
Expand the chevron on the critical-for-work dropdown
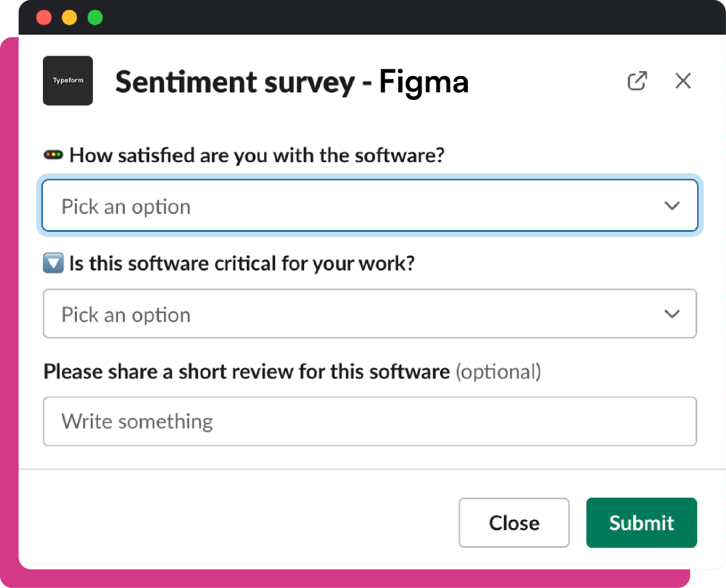pos(672,314)
